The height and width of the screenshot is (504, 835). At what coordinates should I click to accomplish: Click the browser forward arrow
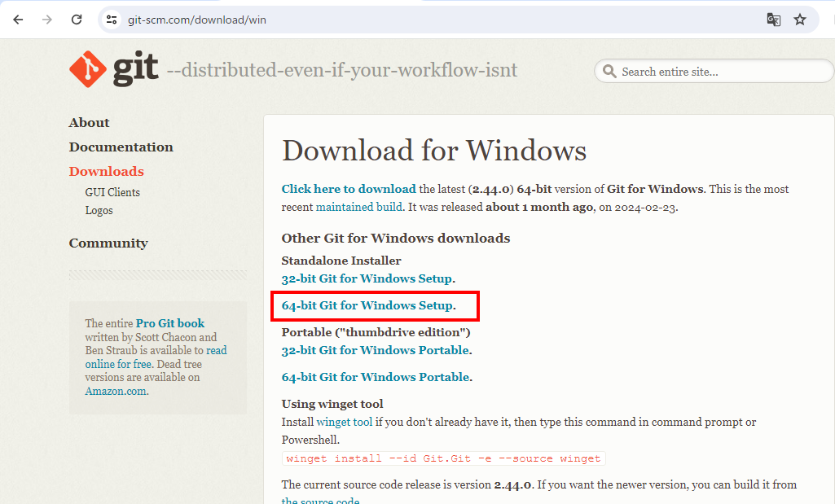pyautogui.click(x=47, y=20)
